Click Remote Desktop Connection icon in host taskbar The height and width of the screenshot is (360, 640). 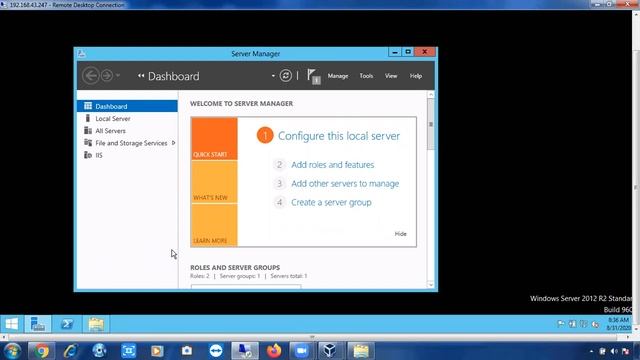click(245, 351)
